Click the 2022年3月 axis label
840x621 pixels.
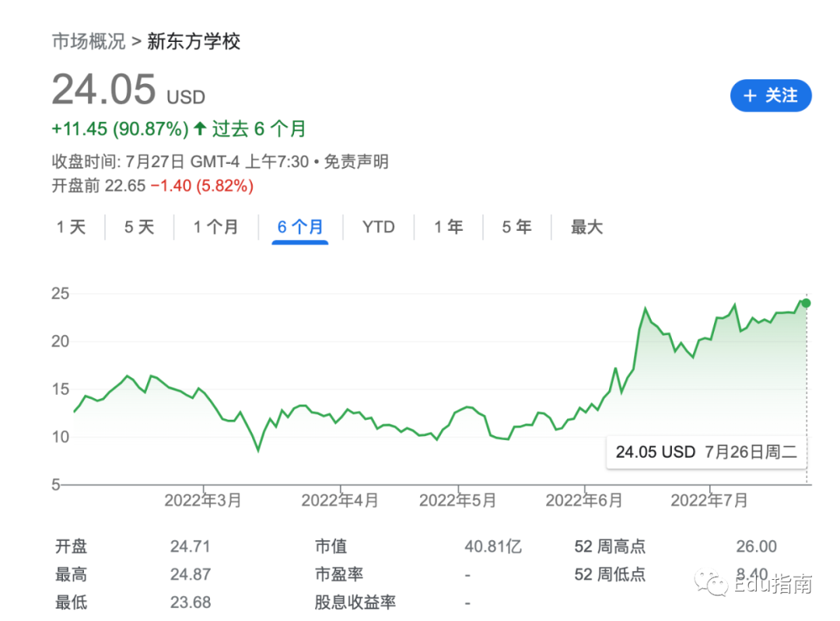(x=202, y=501)
